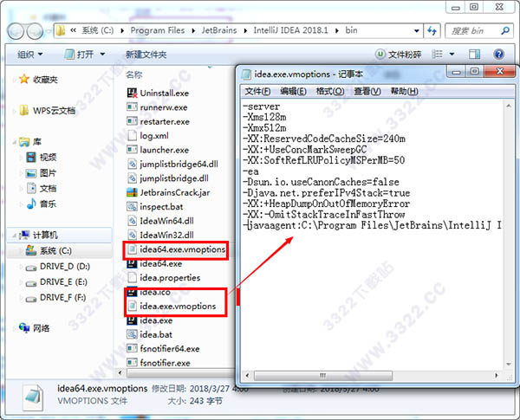Select the JetbrainsCrack.jar archive icon
This screenshot has width=520, height=420.
(x=132, y=192)
